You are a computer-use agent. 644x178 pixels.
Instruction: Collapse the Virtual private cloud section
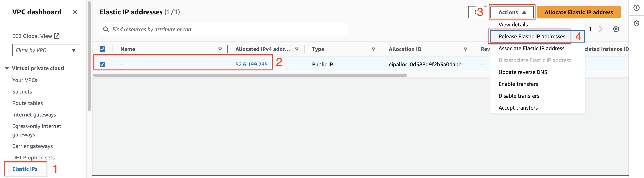coord(7,68)
